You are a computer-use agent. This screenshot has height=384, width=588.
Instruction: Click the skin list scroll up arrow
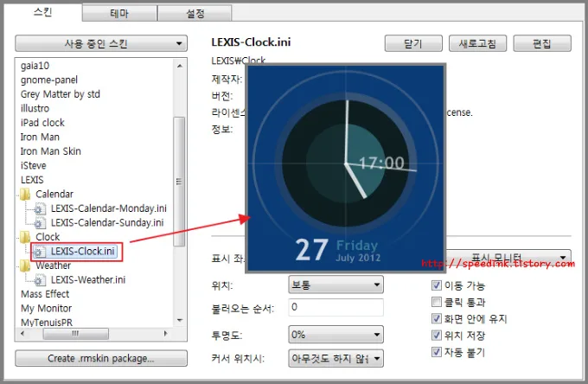coord(180,66)
